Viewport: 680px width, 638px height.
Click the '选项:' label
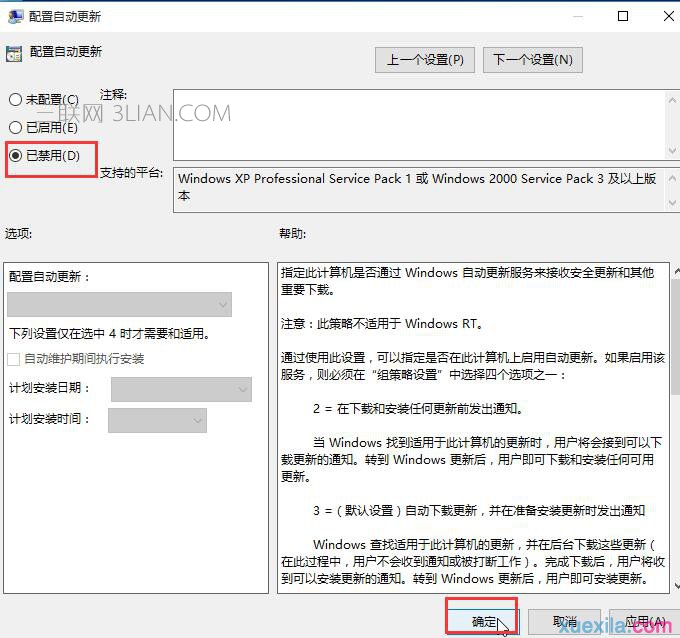18,233
